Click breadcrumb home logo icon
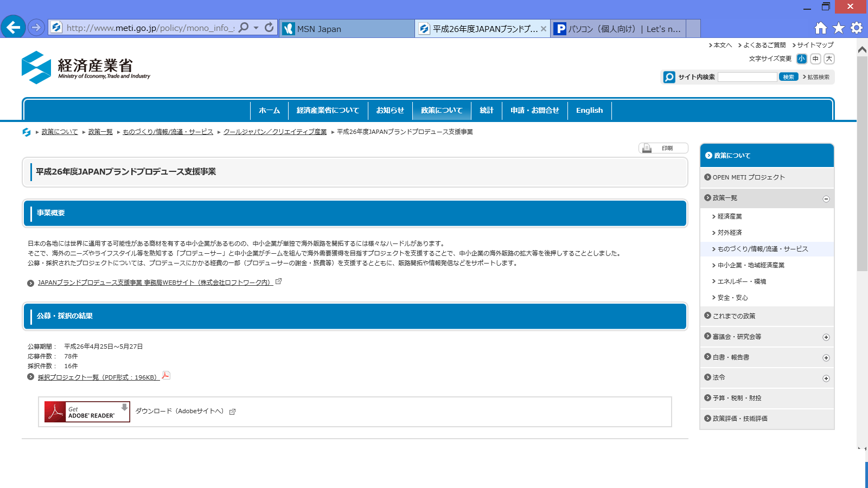Image resolution: width=868 pixels, height=488 pixels. pyautogui.click(x=27, y=132)
